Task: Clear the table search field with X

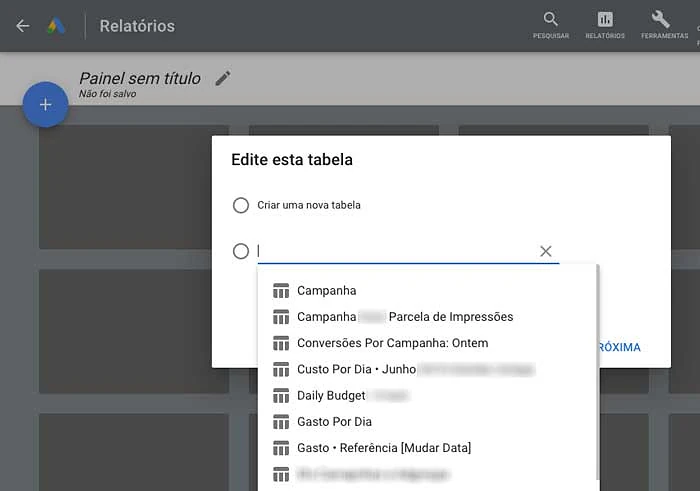Action: [546, 251]
